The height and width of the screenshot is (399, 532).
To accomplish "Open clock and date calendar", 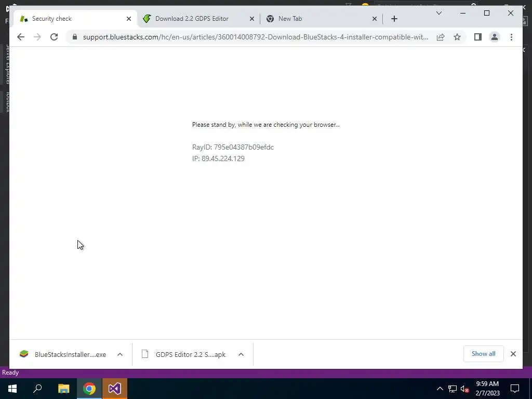I will tap(487, 389).
